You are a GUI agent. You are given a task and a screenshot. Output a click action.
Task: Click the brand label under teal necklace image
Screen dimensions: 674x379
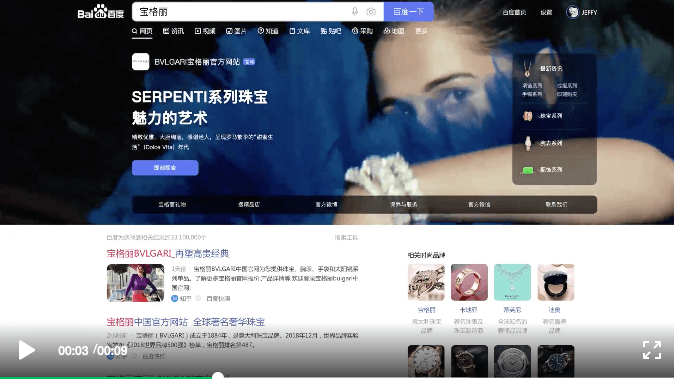tap(512, 310)
